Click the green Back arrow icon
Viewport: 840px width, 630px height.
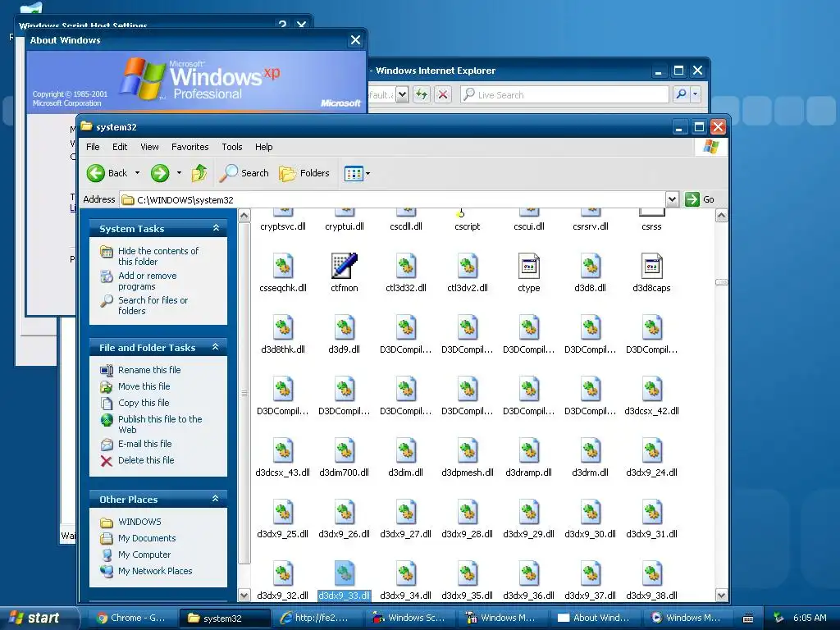[x=96, y=173]
